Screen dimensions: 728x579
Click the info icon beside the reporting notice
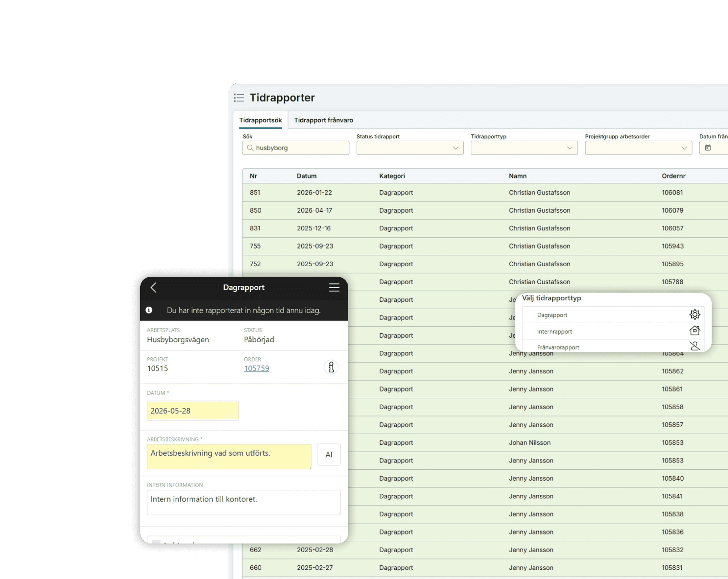[149, 310]
